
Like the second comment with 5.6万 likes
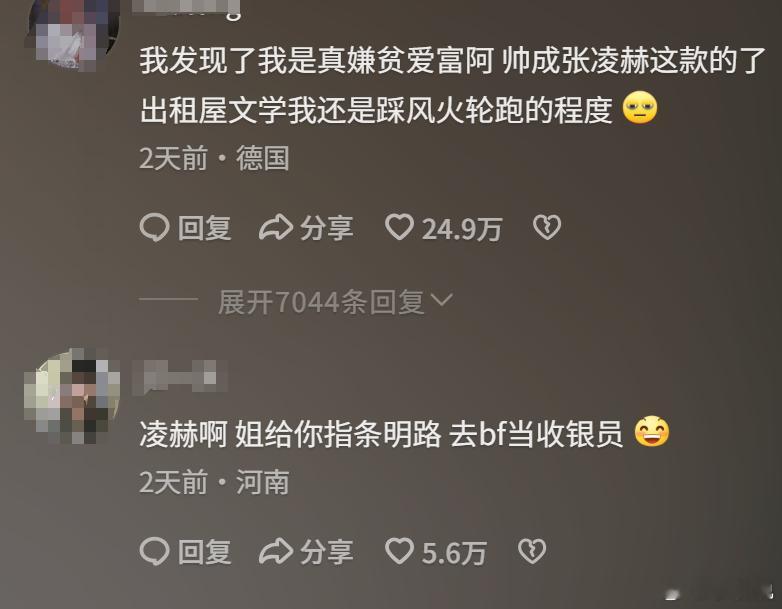point(399,551)
